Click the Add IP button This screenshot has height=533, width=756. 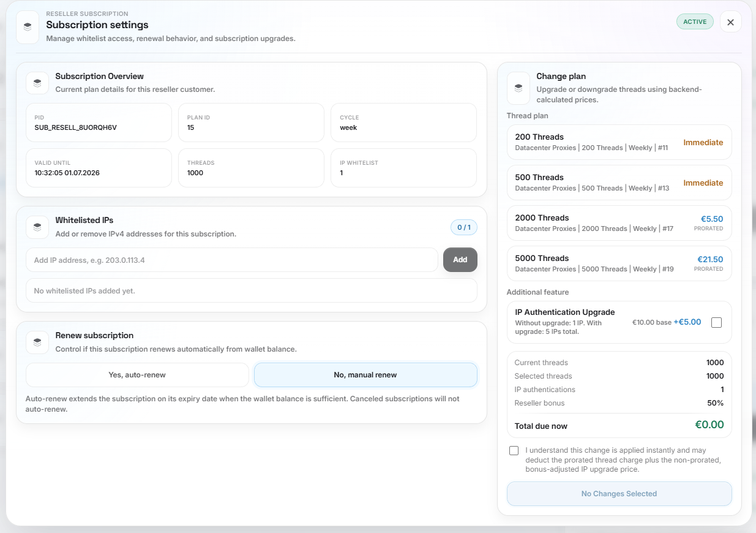pyautogui.click(x=460, y=260)
